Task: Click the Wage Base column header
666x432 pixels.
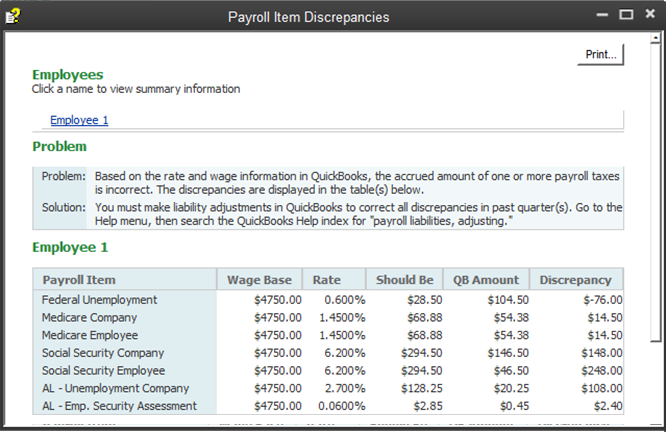Action: pyautogui.click(x=260, y=280)
